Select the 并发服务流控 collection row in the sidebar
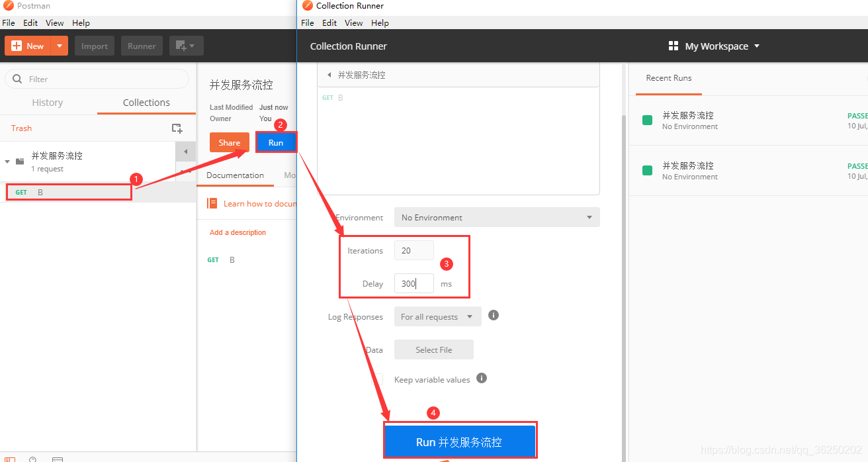 pos(87,162)
